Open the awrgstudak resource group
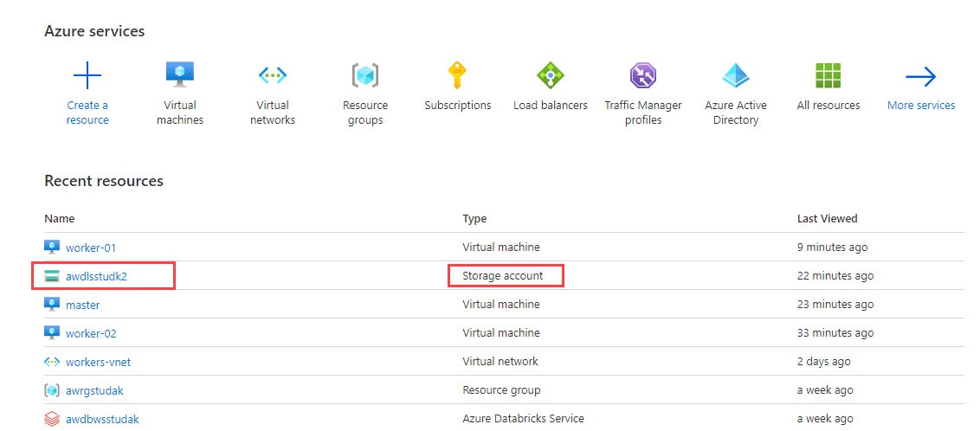The height and width of the screenshot is (431, 980). (x=94, y=390)
